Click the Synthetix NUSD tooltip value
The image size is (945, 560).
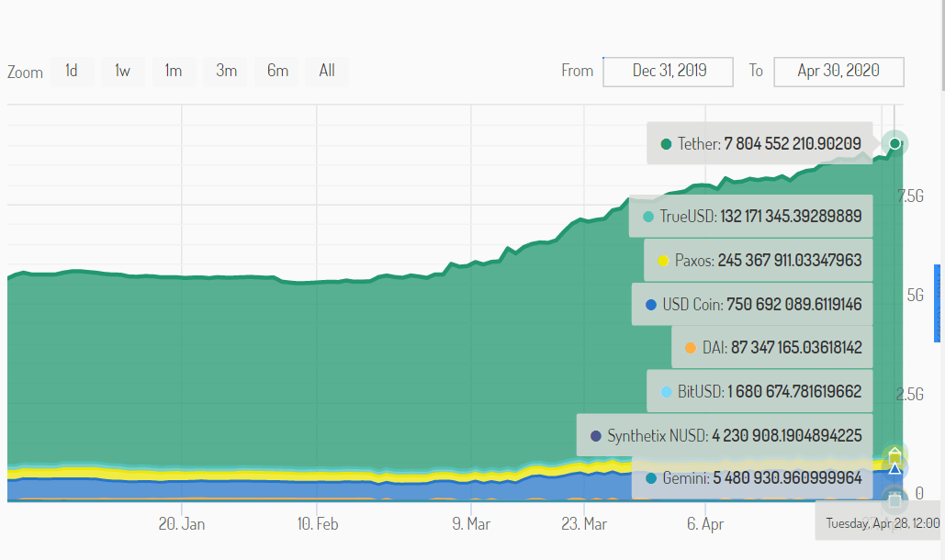point(786,435)
